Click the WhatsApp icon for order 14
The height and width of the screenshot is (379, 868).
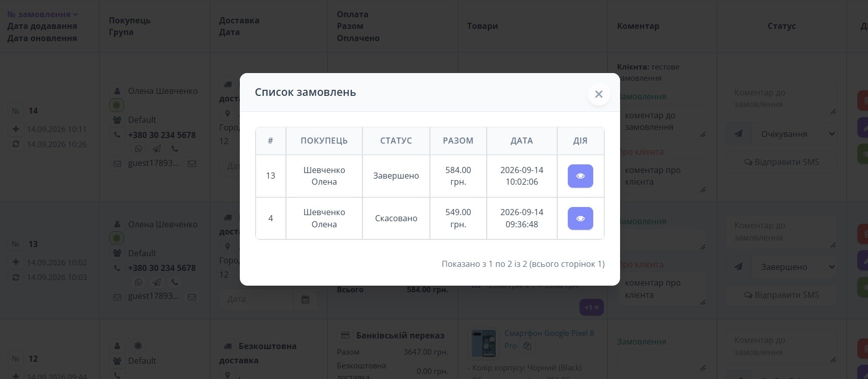tap(138, 149)
